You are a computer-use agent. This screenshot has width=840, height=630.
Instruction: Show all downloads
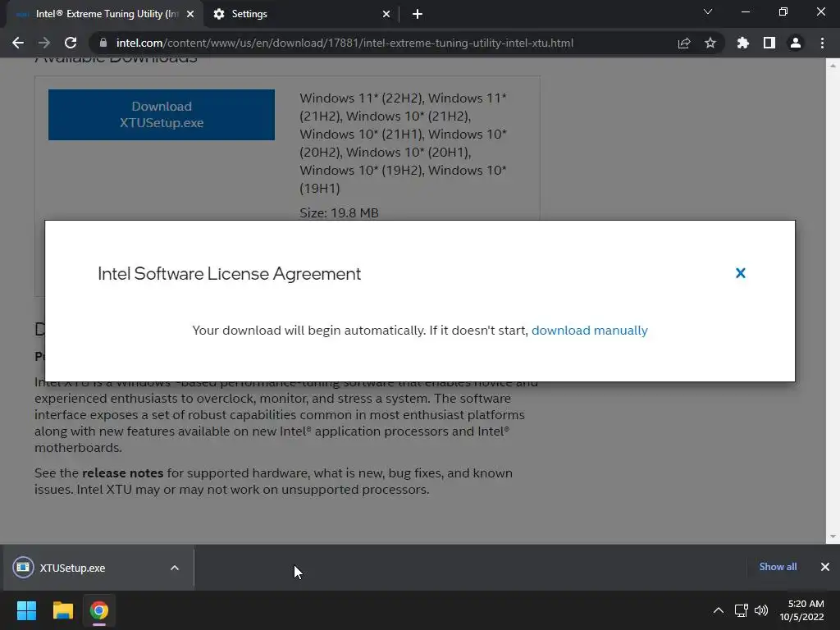[778, 567]
